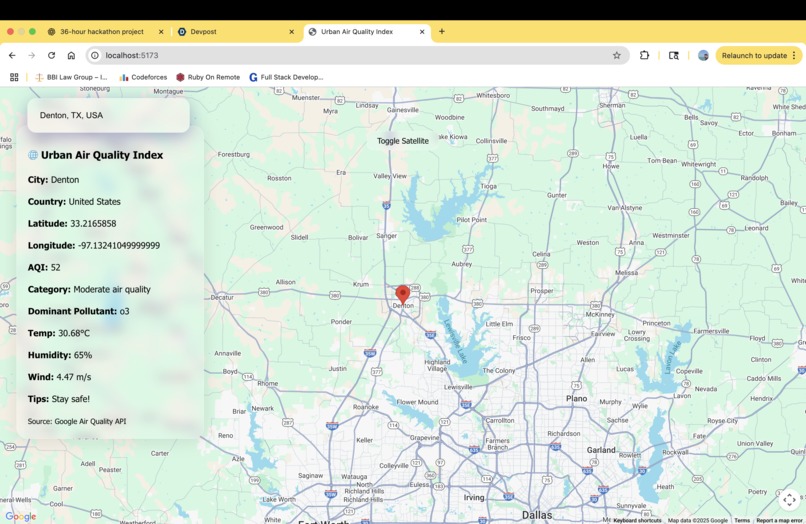Open the Chrome profile avatar
The width and height of the screenshot is (806, 524).
(703, 56)
